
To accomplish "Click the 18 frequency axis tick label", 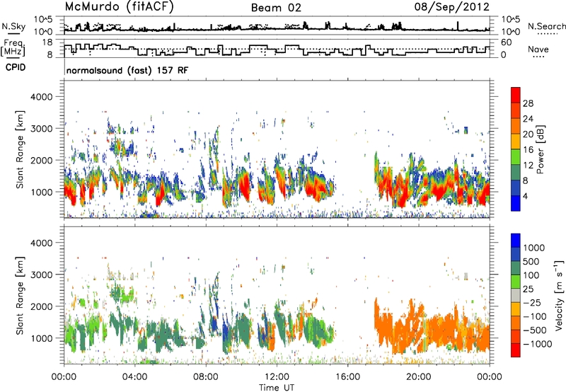I will 47,42.
